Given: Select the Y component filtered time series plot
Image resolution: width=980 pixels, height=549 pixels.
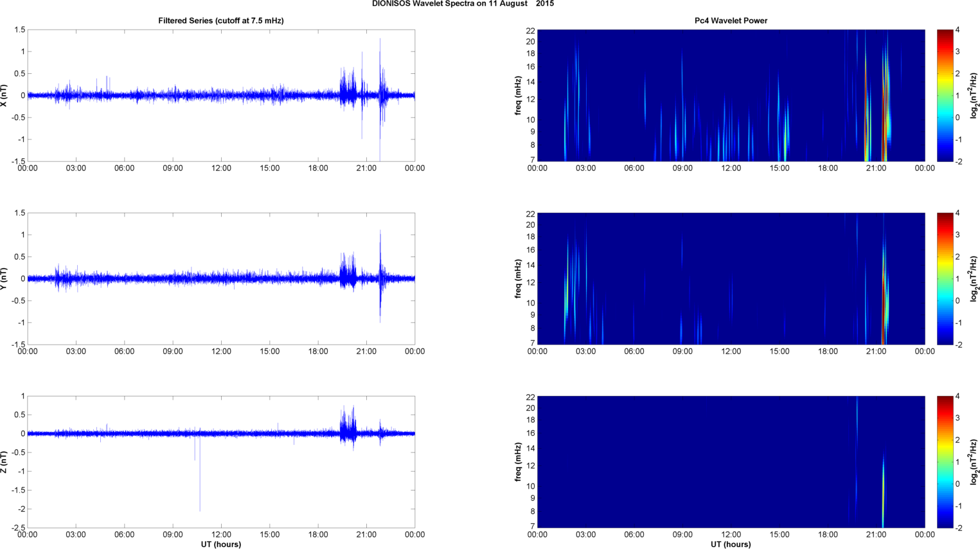Looking at the screenshot, I should (x=221, y=278).
